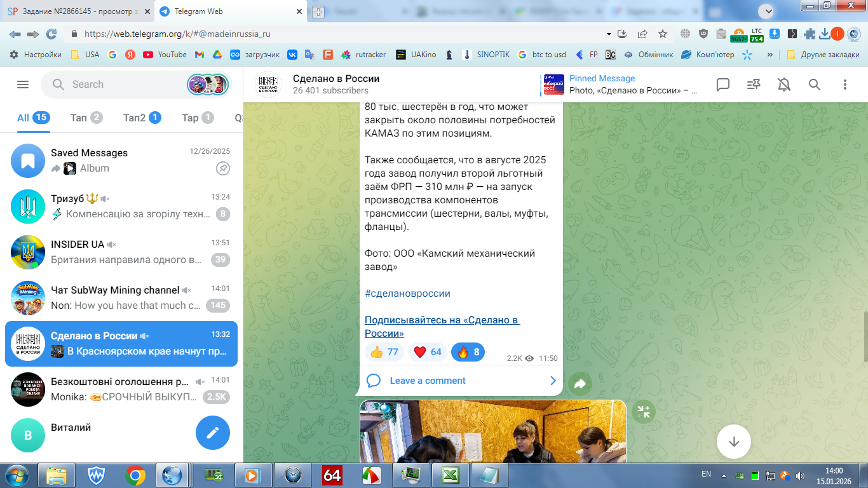Search inside this channel with magnifier icon

coord(815,85)
